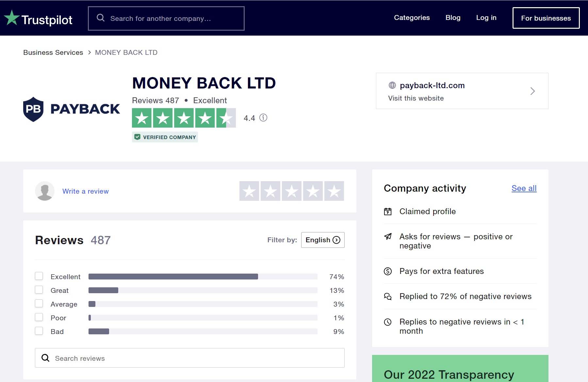Check the Average reviews filter

[39, 304]
